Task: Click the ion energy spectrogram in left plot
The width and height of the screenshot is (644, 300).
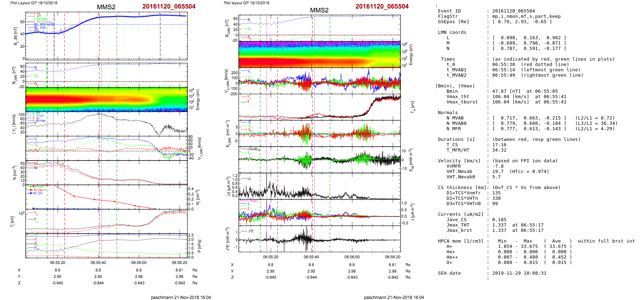Action: click(106, 99)
